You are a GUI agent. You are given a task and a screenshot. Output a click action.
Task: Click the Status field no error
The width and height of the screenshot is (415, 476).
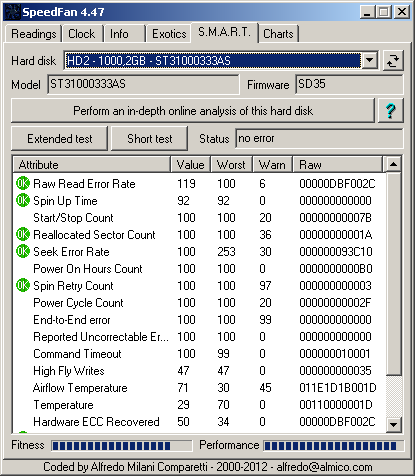pyautogui.click(x=319, y=138)
